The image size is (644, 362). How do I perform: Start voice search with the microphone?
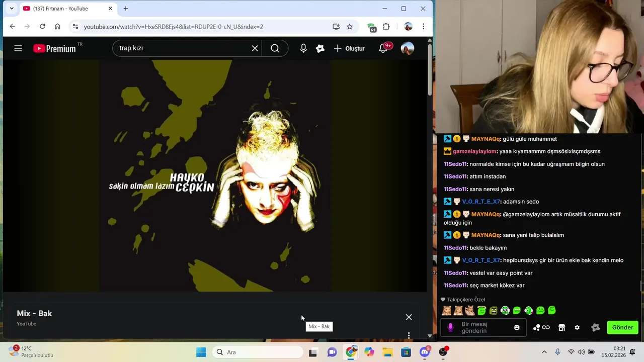[303, 48]
